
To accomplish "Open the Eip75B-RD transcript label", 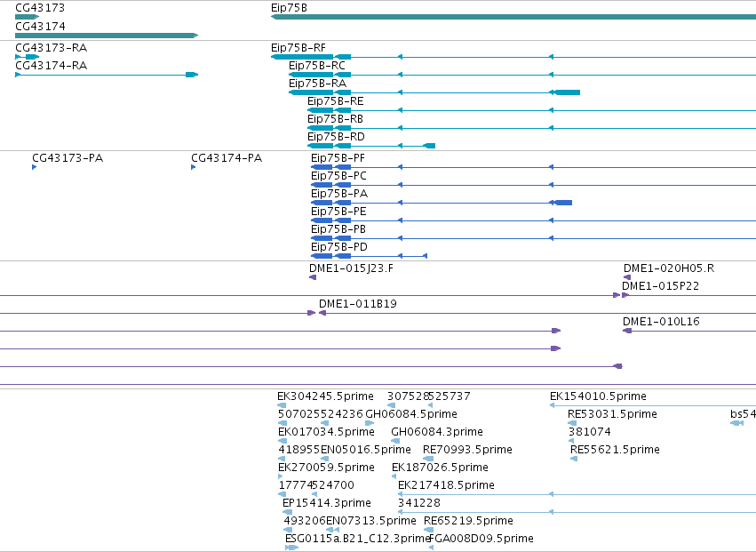I will (x=336, y=137).
